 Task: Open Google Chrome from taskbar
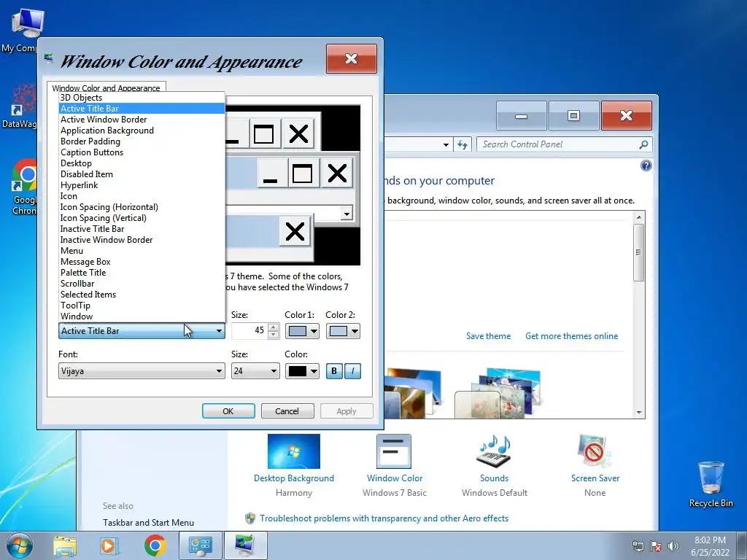coord(155,545)
